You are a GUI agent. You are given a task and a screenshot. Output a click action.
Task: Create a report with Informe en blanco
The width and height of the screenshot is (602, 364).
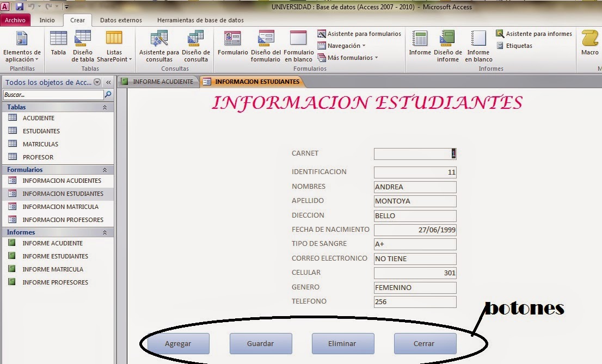tap(478, 46)
